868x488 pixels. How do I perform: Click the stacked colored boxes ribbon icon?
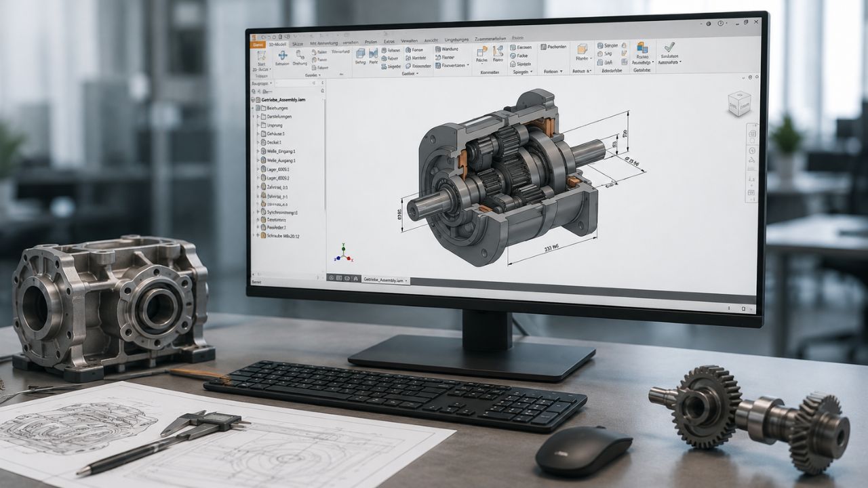[x=642, y=47]
